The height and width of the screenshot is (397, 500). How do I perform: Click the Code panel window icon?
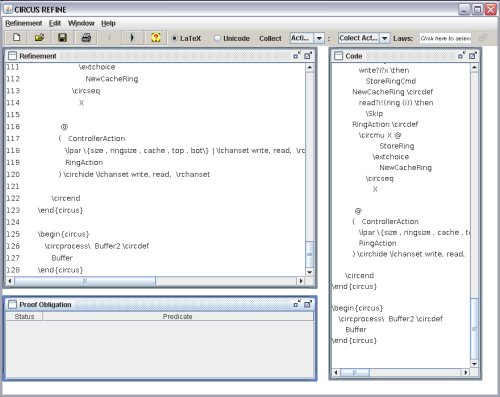pos(338,56)
